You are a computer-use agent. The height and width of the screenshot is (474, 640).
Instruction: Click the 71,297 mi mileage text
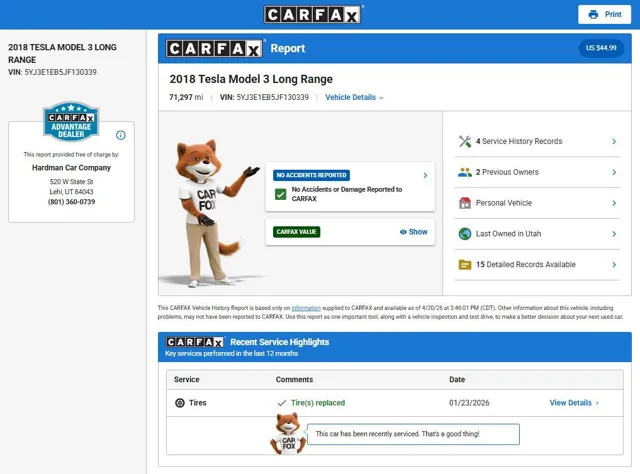[x=186, y=97]
